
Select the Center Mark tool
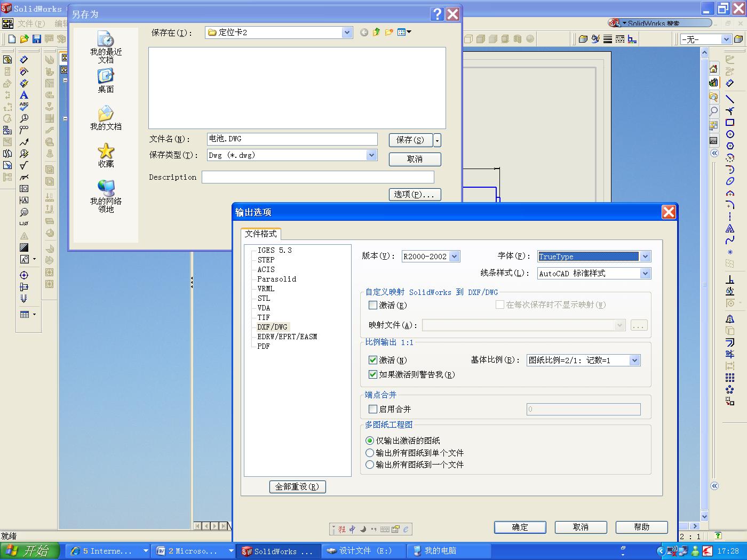(x=24, y=275)
